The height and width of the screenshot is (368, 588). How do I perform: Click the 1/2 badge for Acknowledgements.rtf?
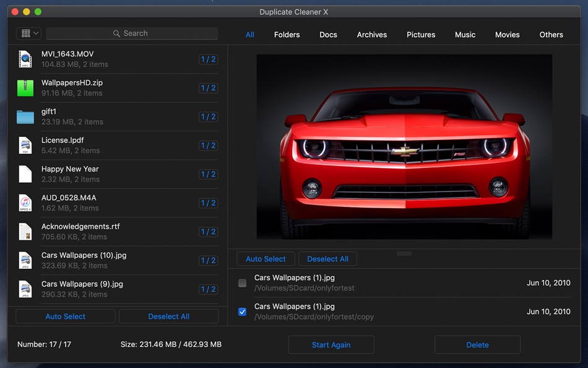(208, 232)
